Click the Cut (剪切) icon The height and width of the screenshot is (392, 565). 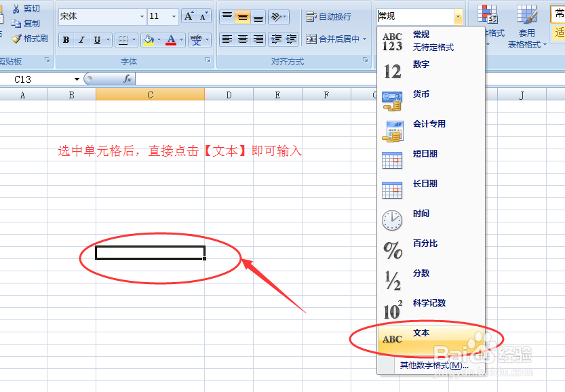[x=15, y=8]
